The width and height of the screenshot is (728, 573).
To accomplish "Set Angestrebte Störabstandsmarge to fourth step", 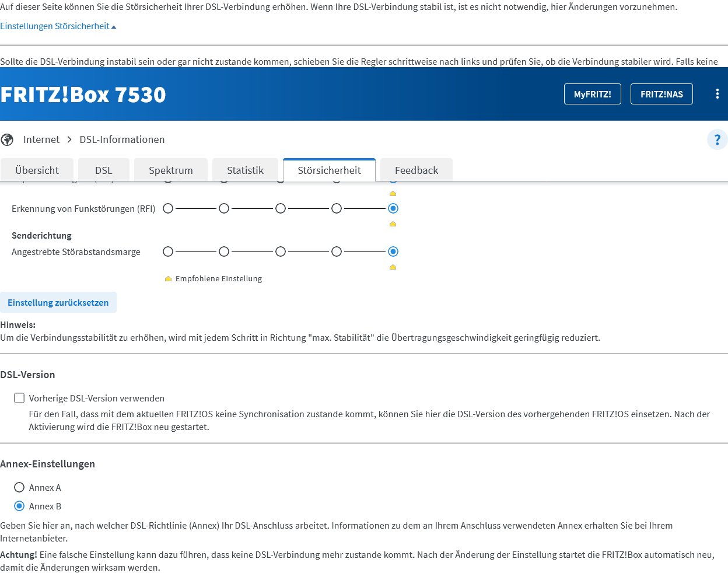I will [337, 251].
